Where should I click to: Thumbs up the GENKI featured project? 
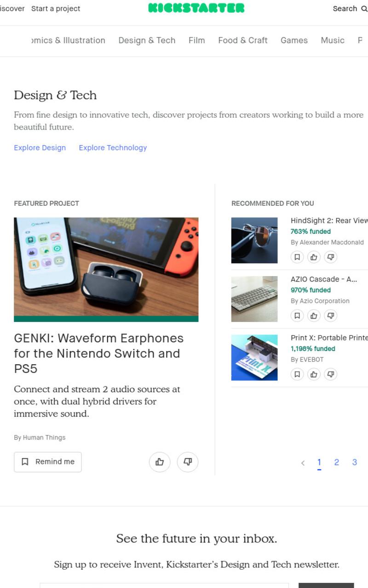coord(160,462)
